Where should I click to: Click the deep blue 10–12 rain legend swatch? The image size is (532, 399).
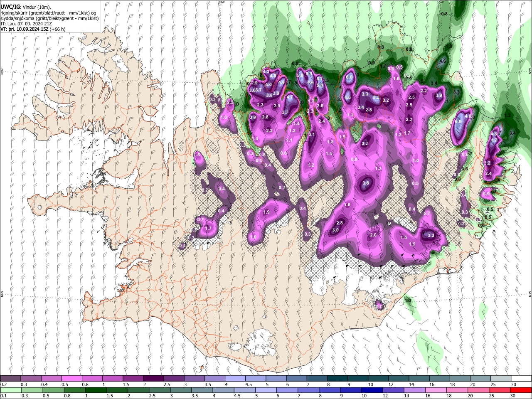pyautogui.click(x=372, y=390)
